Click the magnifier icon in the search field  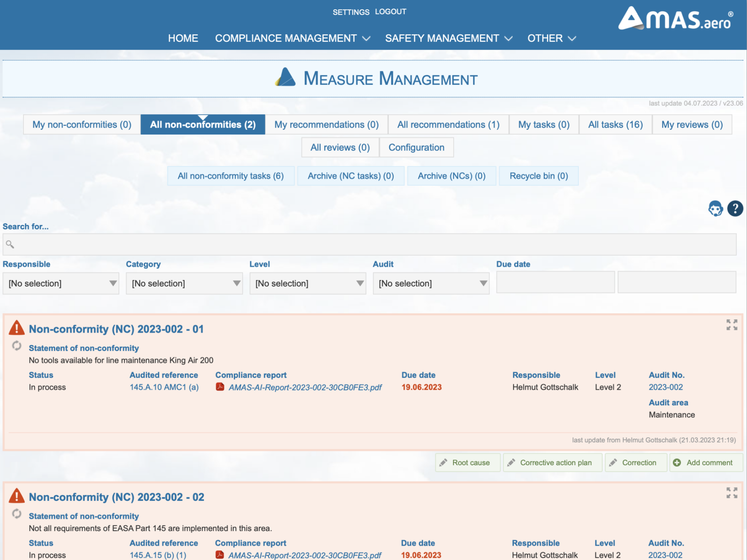coord(10,244)
